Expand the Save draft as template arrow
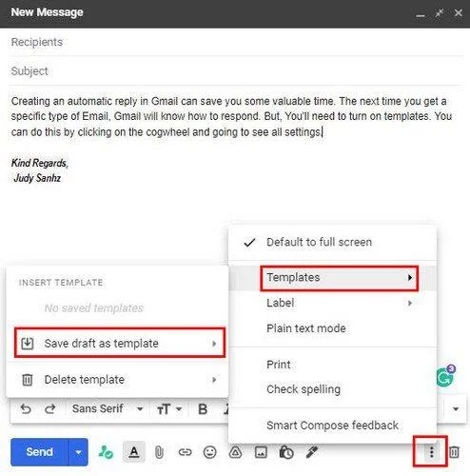Screen dimensions: 470x476 (214, 344)
